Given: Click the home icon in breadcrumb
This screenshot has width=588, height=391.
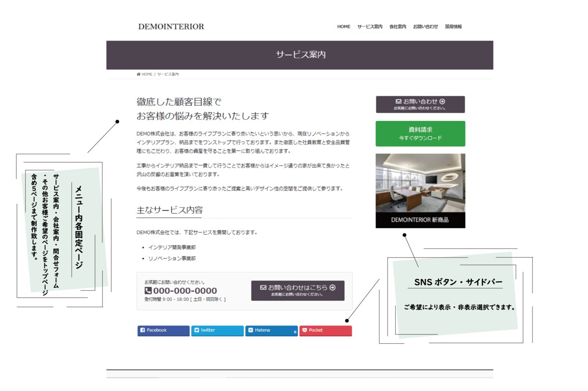Looking at the screenshot, I should pyautogui.click(x=139, y=74).
